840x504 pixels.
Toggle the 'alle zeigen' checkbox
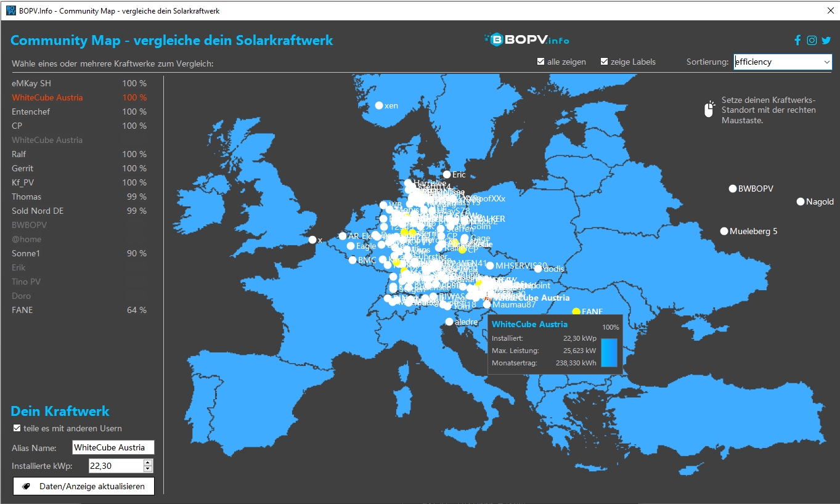[540, 62]
